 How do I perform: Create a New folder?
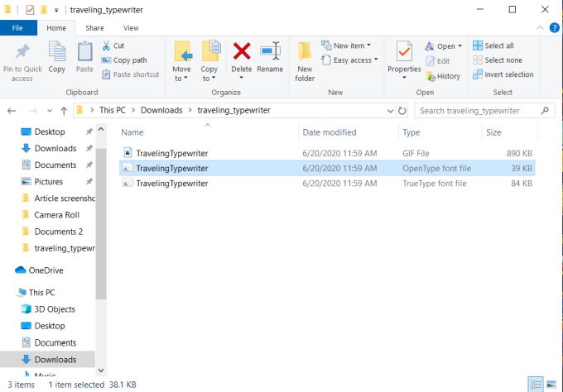pyautogui.click(x=305, y=62)
